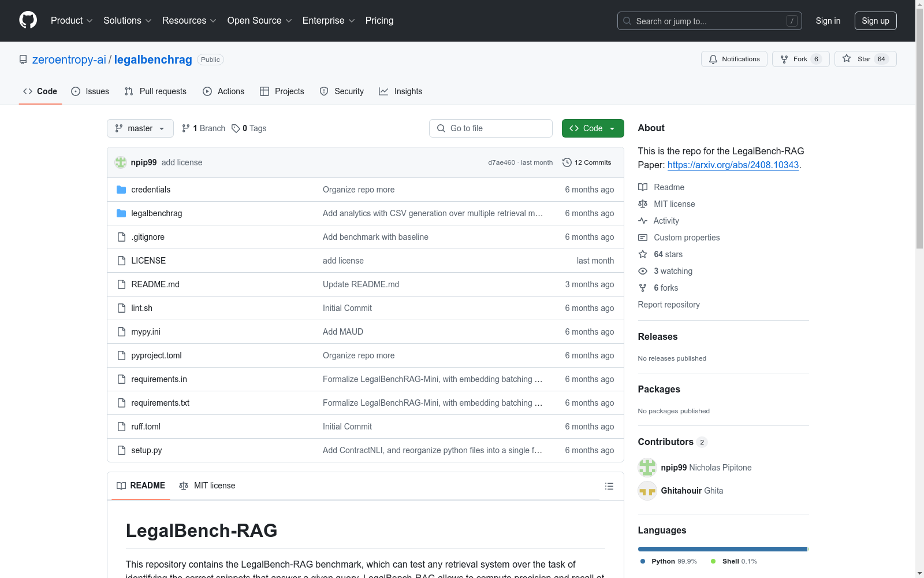Expand the Product menu
The image size is (924, 578).
pos(72,20)
